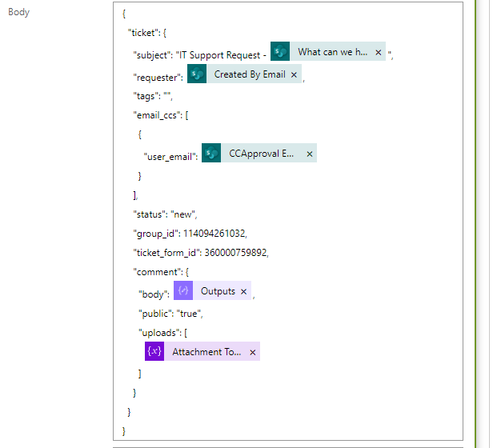Remove the Created By Email token
The height and width of the screenshot is (448, 497).
[x=294, y=74]
